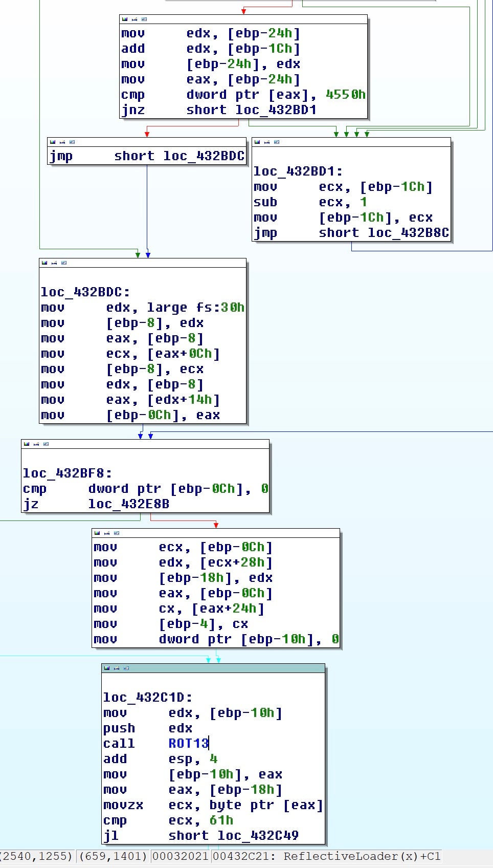Click rightmost title icon on loc_432BD1 block
This screenshot has height=868, width=493.
pyautogui.click(x=277, y=142)
